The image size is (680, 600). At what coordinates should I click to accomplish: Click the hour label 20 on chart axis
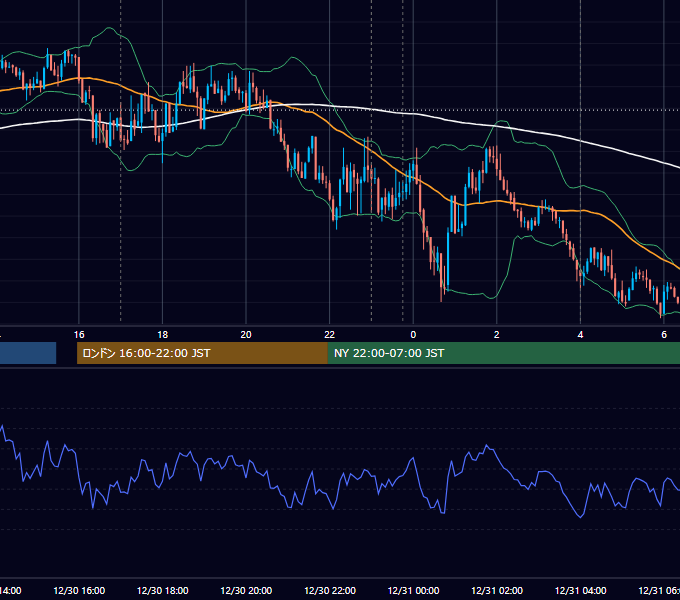pos(246,335)
